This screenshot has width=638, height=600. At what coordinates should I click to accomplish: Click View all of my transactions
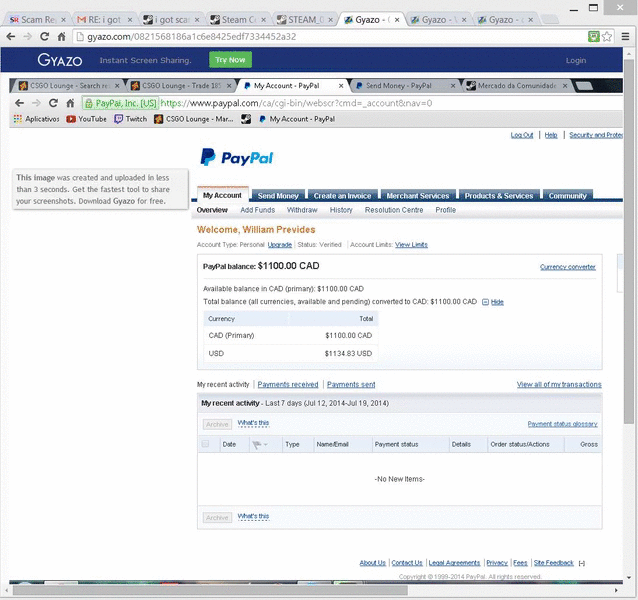[x=559, y=384]
